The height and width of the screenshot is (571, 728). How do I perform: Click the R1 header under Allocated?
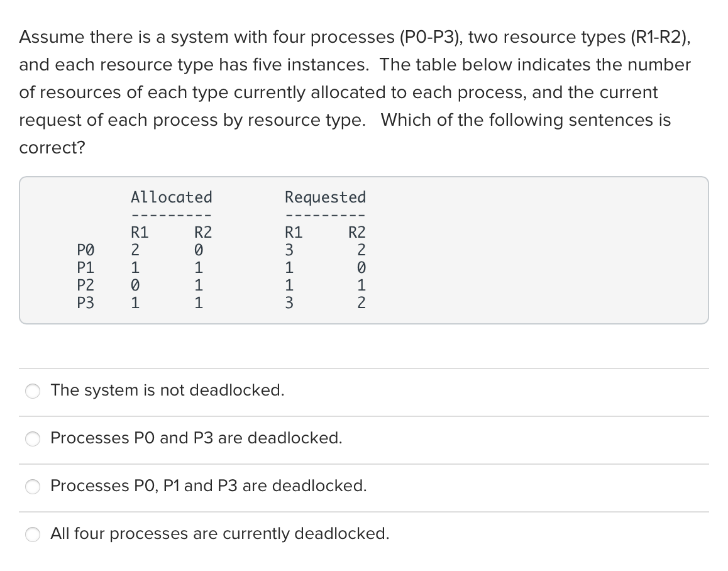[x=140, y=231]
